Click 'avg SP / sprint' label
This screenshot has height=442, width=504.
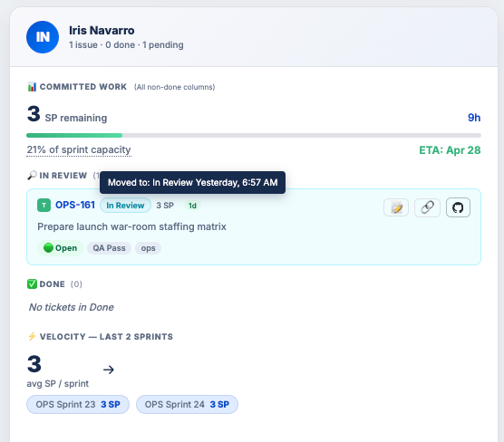pyautogui.click(x=57, y=383)
